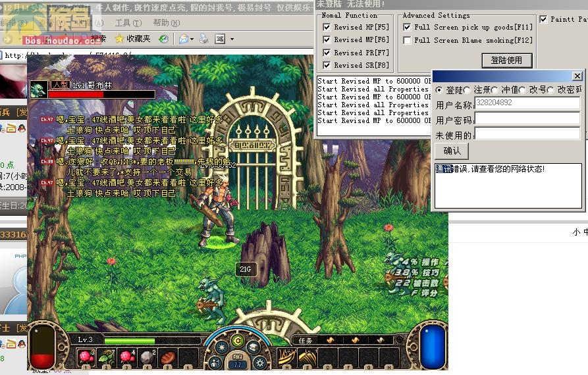The width and height of the screenshot is (588, 375).
Task: Click the network error message box
Action: [x=508, y=186]
